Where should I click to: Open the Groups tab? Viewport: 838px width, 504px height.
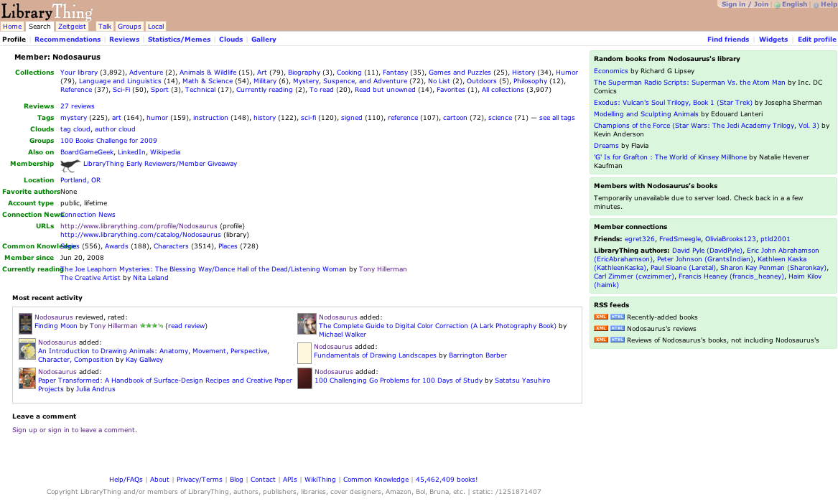click(x=129, y=26)
